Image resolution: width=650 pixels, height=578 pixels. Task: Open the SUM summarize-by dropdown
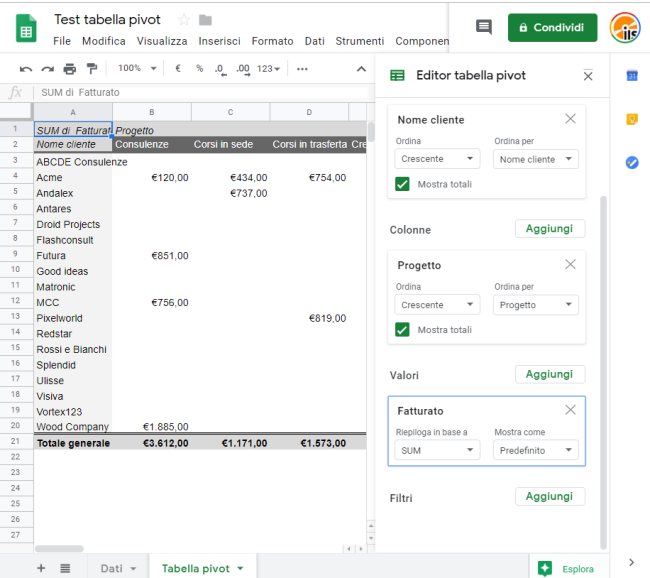coord(437,451)
